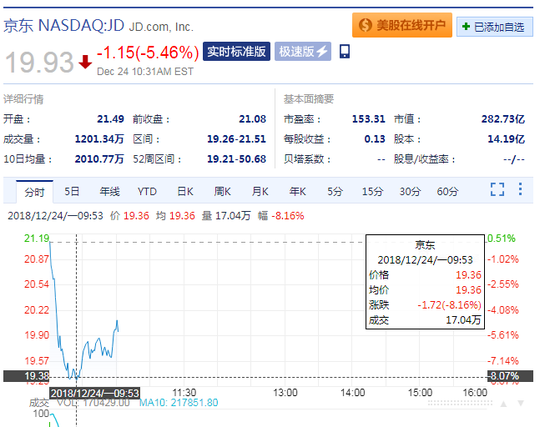
Task: Click the MA10: 217851.80 indicator label
Action: pyautogui.click(x=179, y=402)
